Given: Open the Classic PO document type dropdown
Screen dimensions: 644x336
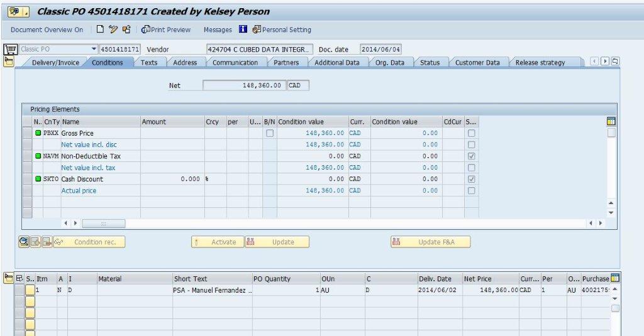Looking at the screenshot, I should [94, 49].
